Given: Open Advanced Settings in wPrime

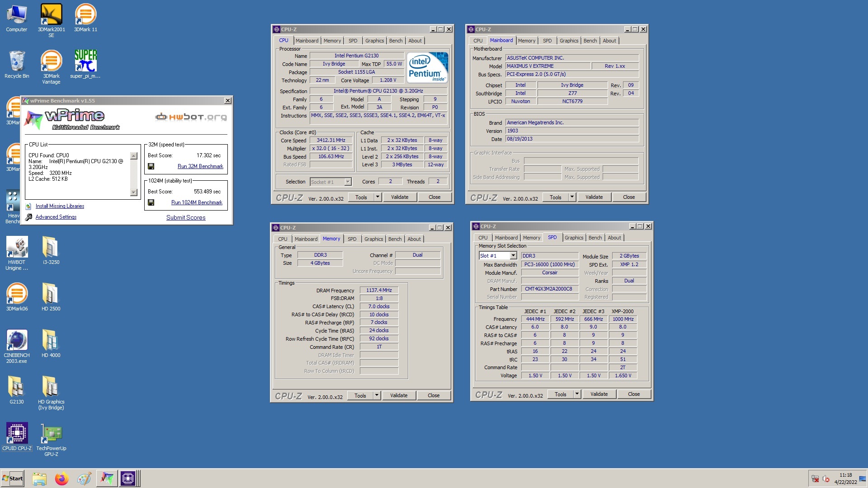Looking at the screenshot, I should [56, 217].
